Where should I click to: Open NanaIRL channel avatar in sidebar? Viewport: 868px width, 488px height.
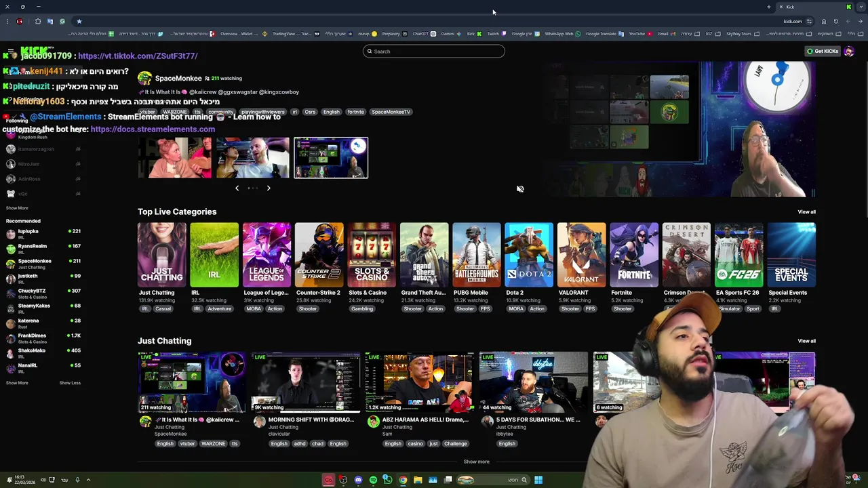[x=10, y=368]
